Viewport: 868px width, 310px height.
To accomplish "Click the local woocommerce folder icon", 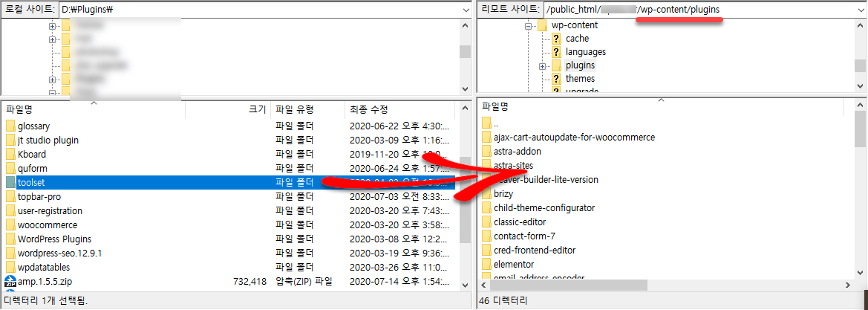I will tap(10, 225).
